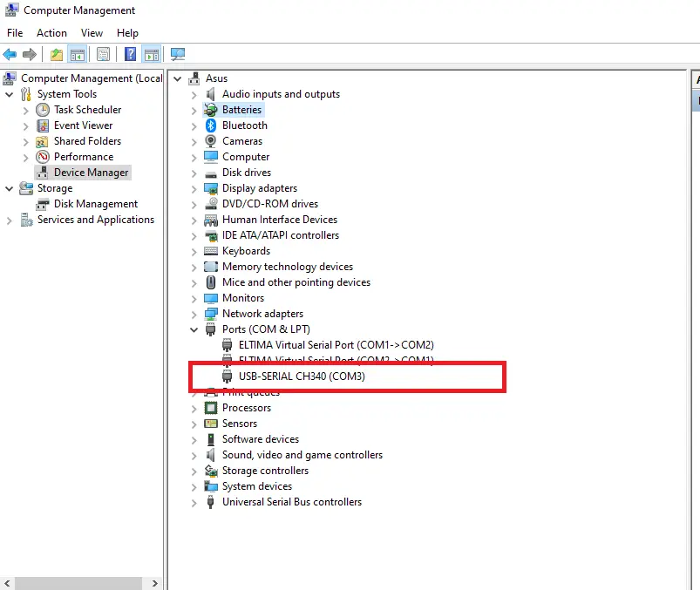The height and width of the screenshot is (590, 700).
Task: Toggle the Show/Hide Action Pane button
Action: tap(152, 54)
